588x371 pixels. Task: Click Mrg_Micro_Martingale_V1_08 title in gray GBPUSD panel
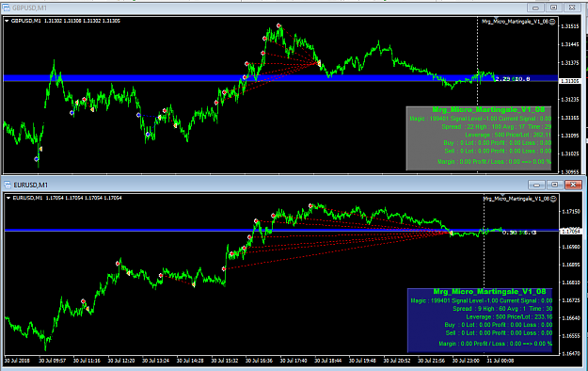click(488, 110)
